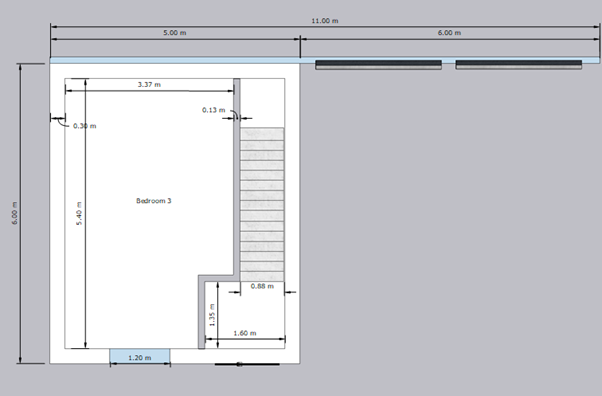This screenshot has height=396, width=602.
Task: Click the 0.13 m wall thickness label
Action: (213, 110)
